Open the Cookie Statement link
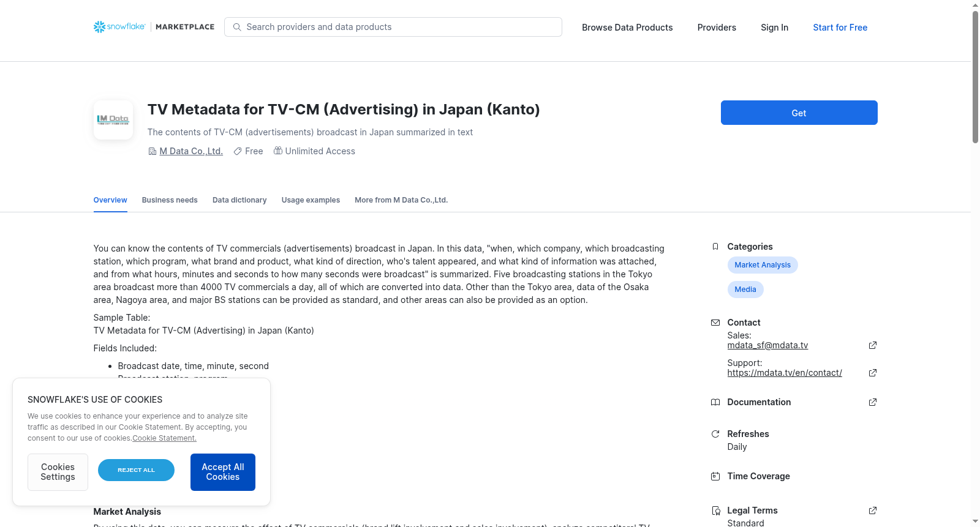Image resolution: width=980 pixels, height=527 pixels. tap(164, 438)
